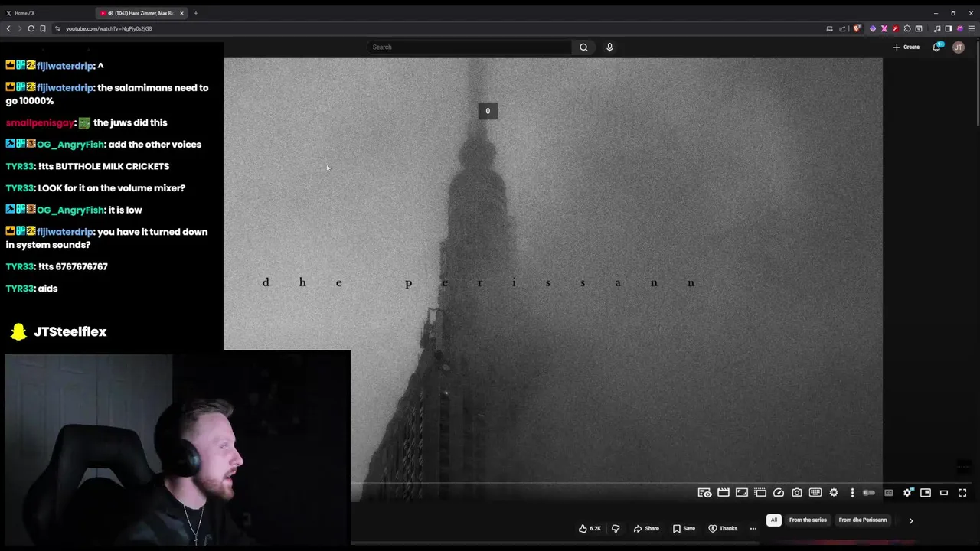The height and width of the screenshot is (551, 980).
Task: Enable miniplayer mode
Action: point(926,493)
